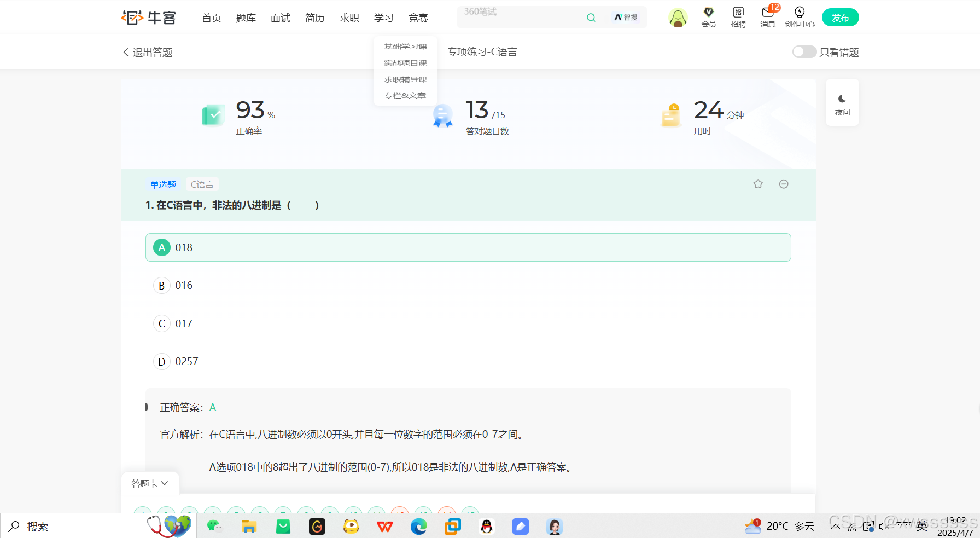This screenshot has height=538, width=980.
Task: Open WeChat from the taskbar
Action: [x=214, y=527]
